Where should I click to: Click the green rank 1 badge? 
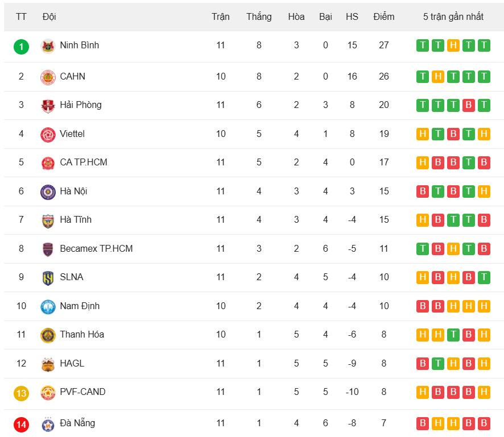coord(21,46)
